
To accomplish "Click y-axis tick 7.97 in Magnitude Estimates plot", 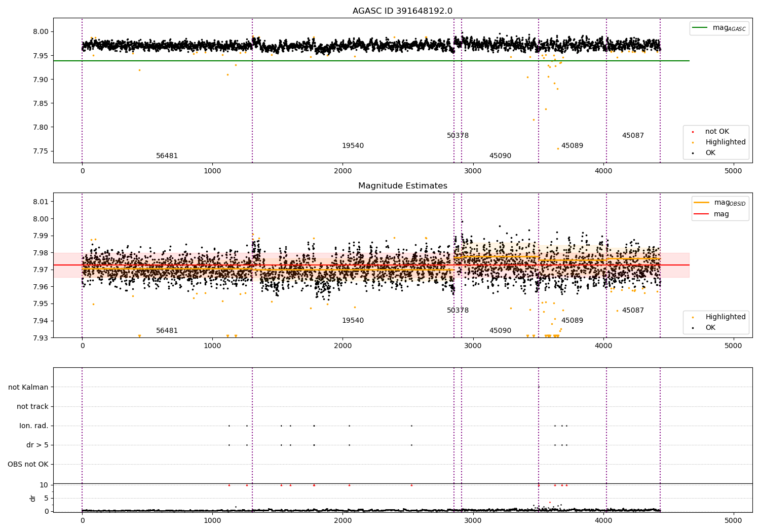I will pyautogui.click(x=41, y=270).
